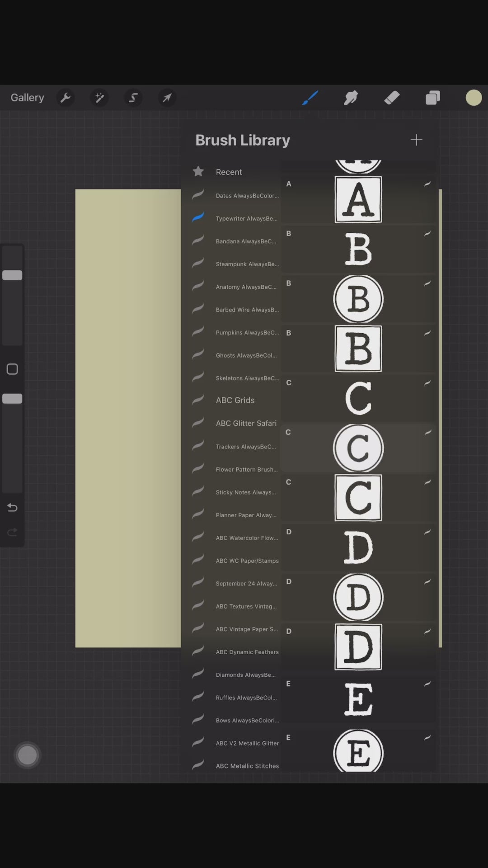Undo the last action
Image resolution: width=488 pixels, height=868 pixels.
tap(12, 508)
